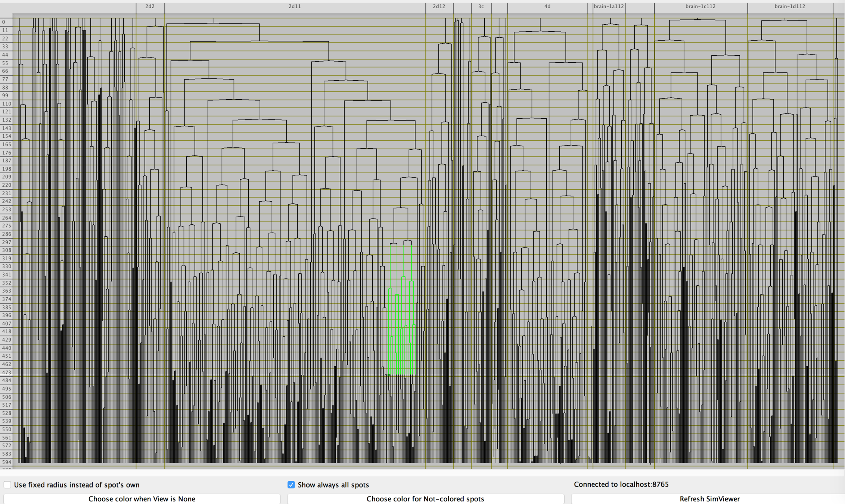Viewport: 845px width, 504px height.
Task: Select the brain-1c112 column header
Action: (x=700, y=6)
